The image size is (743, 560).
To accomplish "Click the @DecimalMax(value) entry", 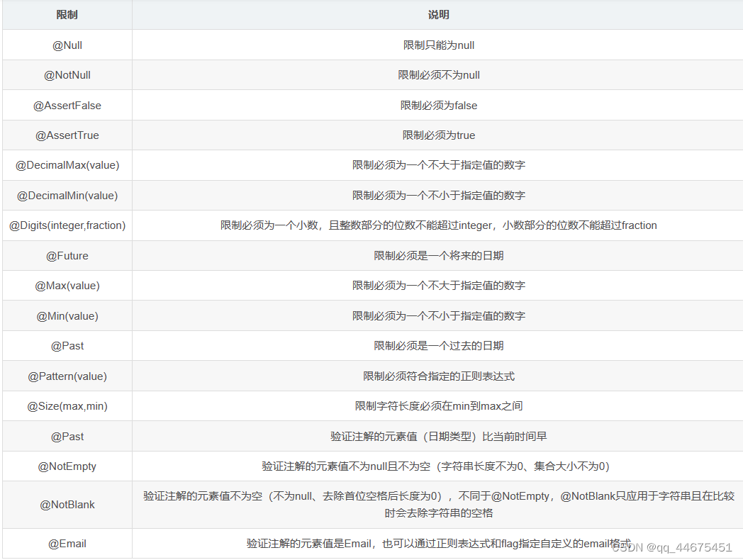I will 67,165.
